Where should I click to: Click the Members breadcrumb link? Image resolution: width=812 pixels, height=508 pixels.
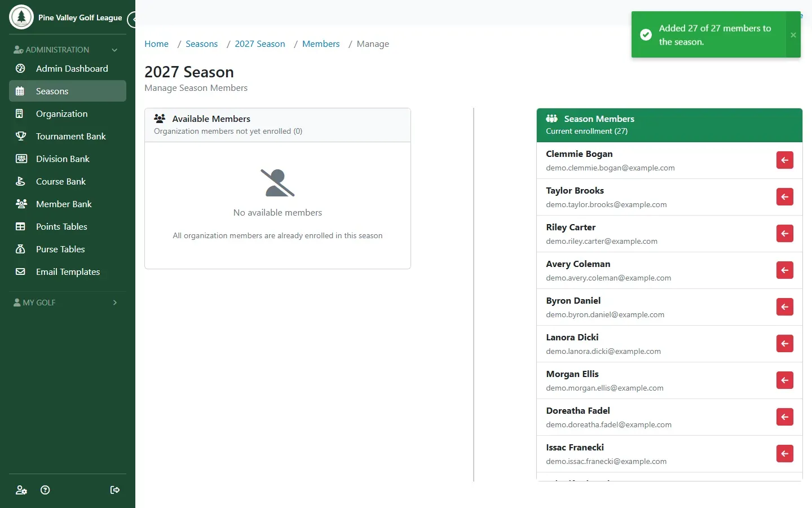[x=321, y=44]
